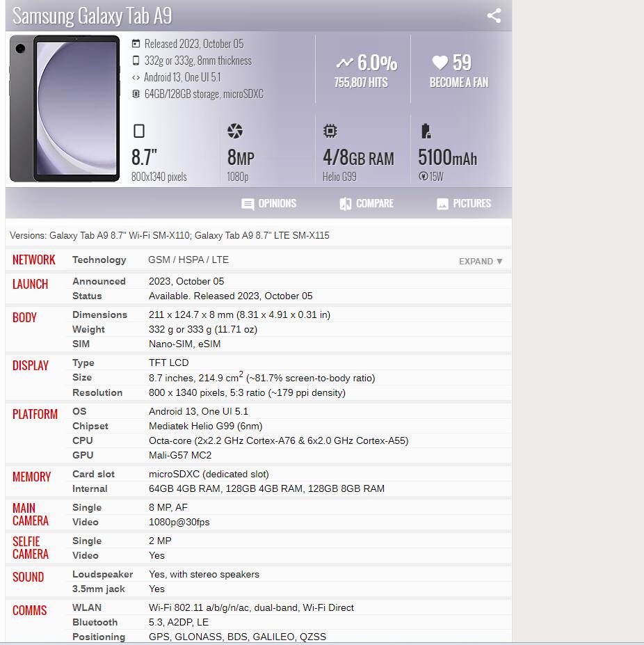644x645 pixels.
Task: Click the WLAN spec label
Action: [87, 607]
